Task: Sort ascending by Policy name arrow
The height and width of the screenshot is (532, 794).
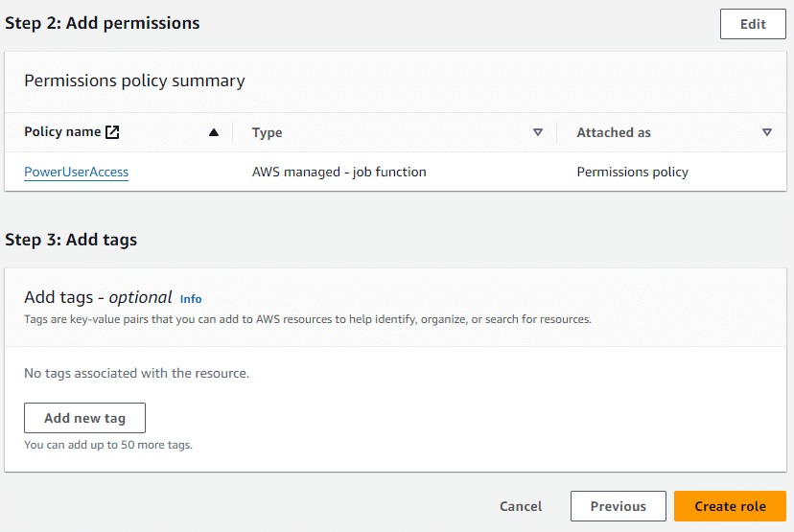Action: [x=214, y=132]
